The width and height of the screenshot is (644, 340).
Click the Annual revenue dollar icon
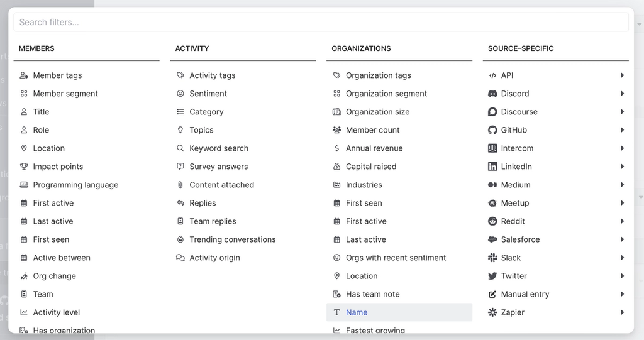tap(337, 148)
